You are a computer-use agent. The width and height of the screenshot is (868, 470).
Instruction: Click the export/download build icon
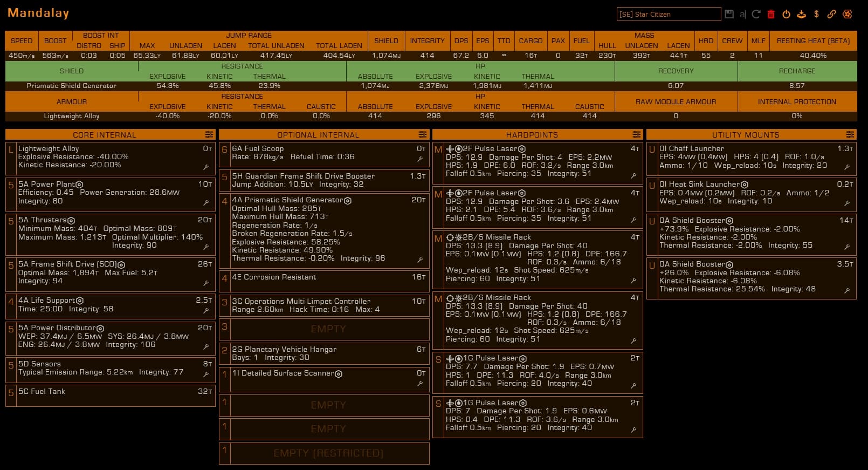tap(802, 14)
